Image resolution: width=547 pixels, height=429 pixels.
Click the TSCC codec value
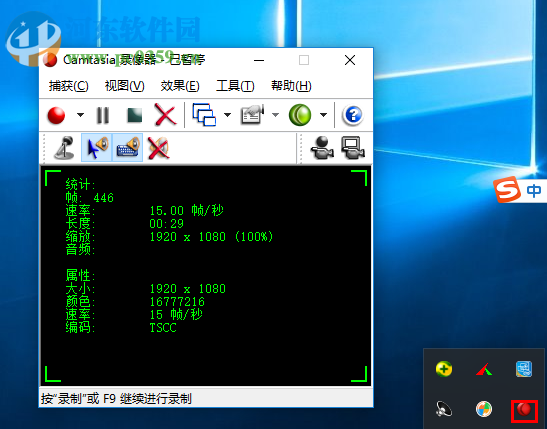(x=163, y=328)
